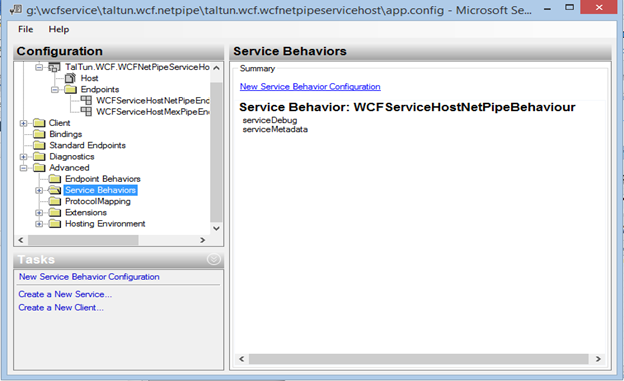Viewport: 624px width, 381px height.
Task: Click the TalTun.WCF service node icon
Action: [55, 67]
